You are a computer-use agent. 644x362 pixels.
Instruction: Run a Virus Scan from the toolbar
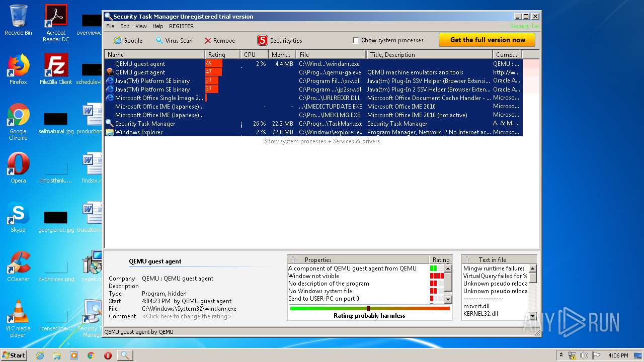coord(174,40)
